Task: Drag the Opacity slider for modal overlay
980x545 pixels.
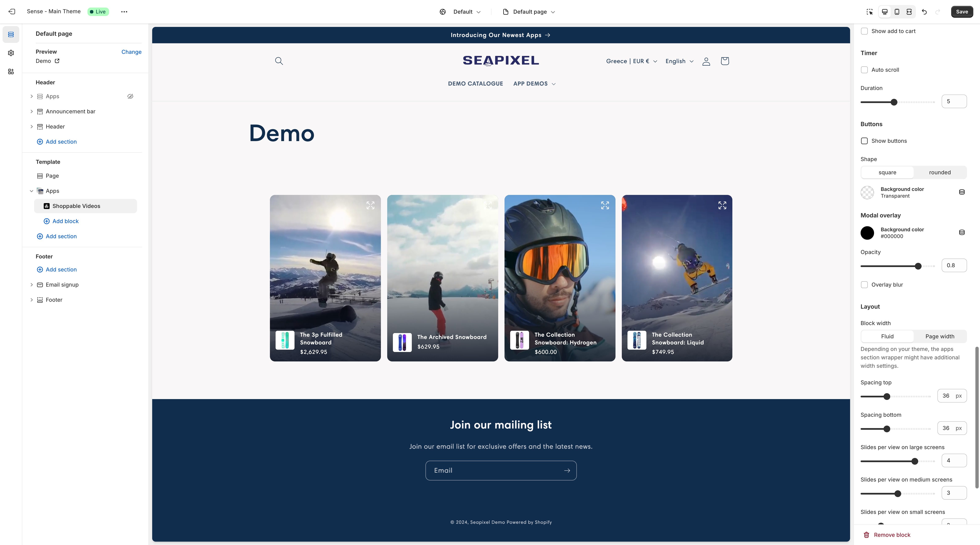Action: (x=918, y=265)
